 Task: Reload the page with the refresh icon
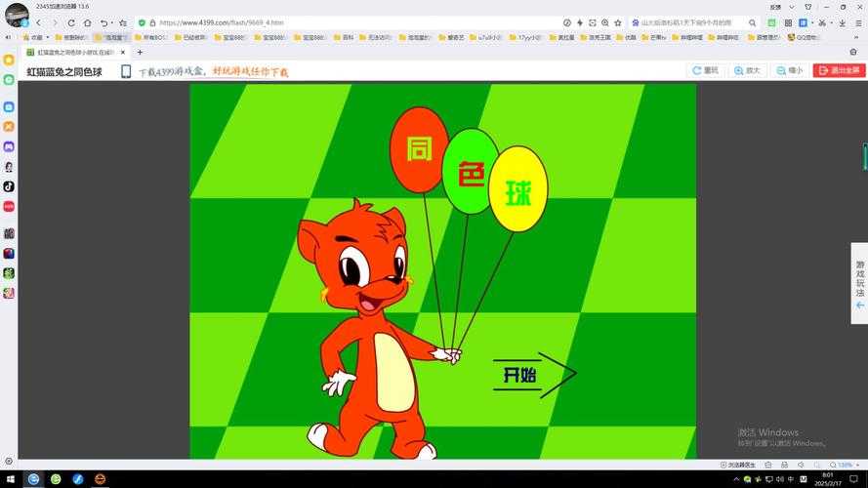[x=71, y=22]
